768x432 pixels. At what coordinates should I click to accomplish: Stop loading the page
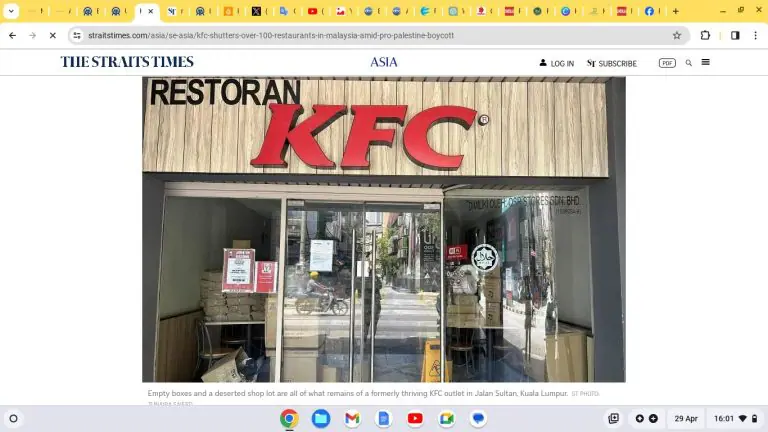pyautogui.click(x=52, y=35)
